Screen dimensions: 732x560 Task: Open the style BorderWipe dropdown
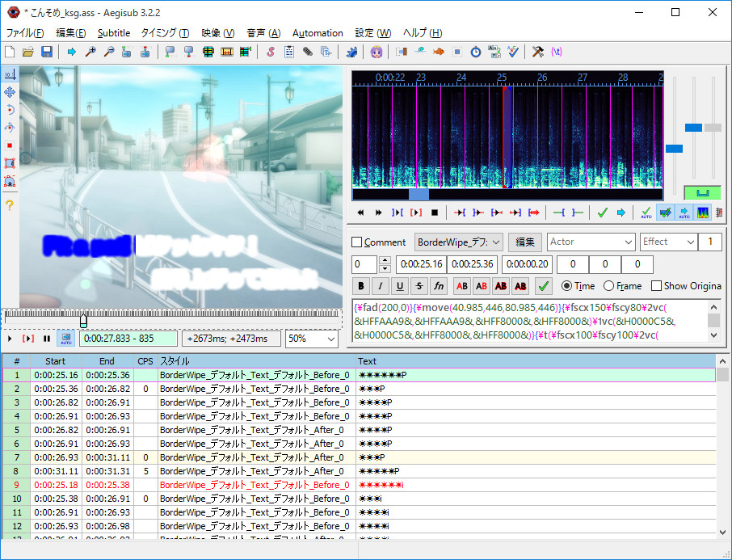click(x=458, y=242)
